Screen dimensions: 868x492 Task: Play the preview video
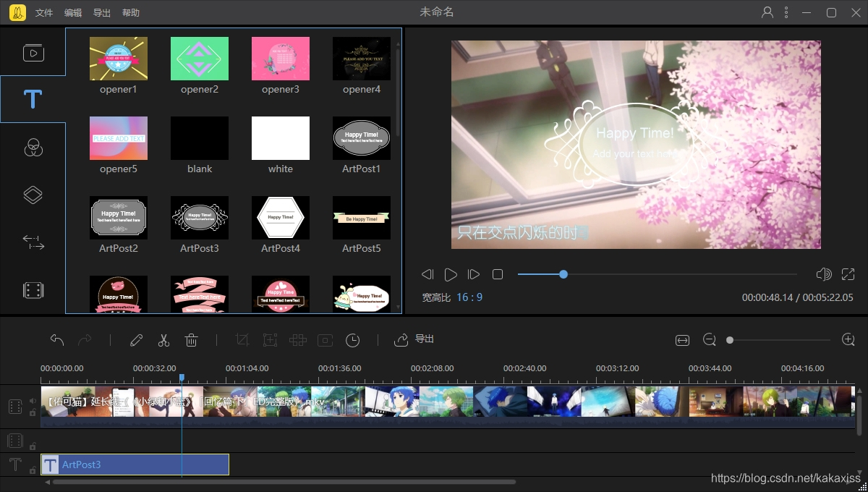tap(451, 274)
